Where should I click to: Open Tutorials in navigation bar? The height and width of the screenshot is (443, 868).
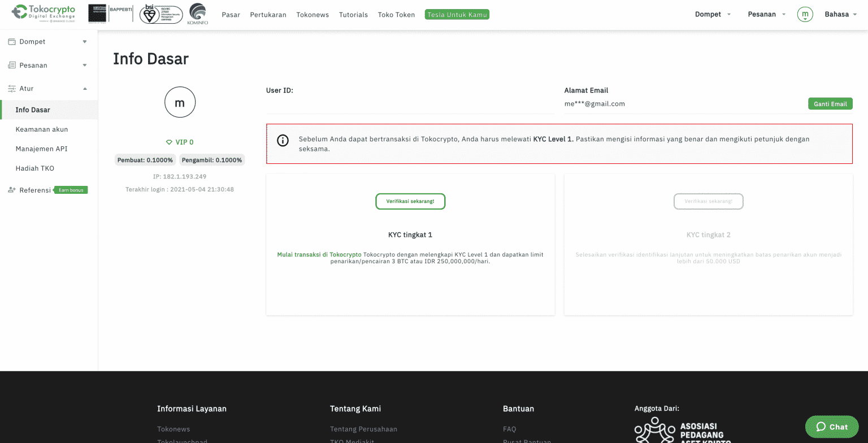[x=353, y=15]
